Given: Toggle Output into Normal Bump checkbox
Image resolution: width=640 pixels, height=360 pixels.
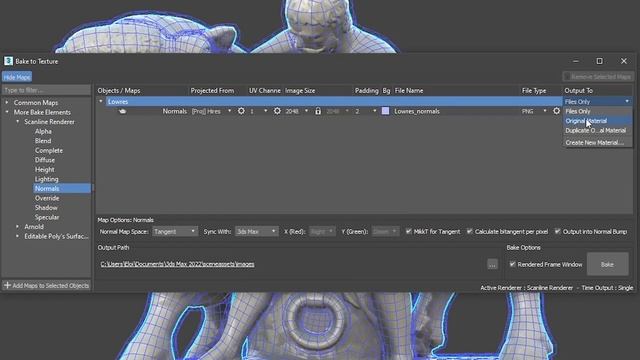Looking at the screenshot, I should [x=558, y=231].
